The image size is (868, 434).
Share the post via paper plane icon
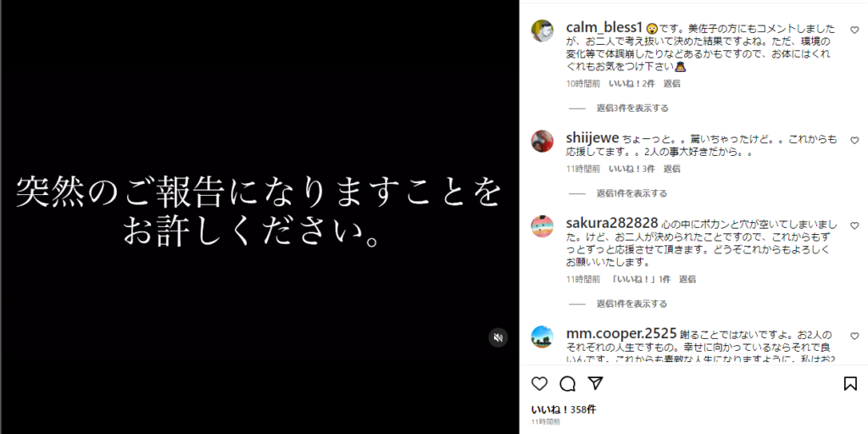pyautogui.click(x=595, y=384)
